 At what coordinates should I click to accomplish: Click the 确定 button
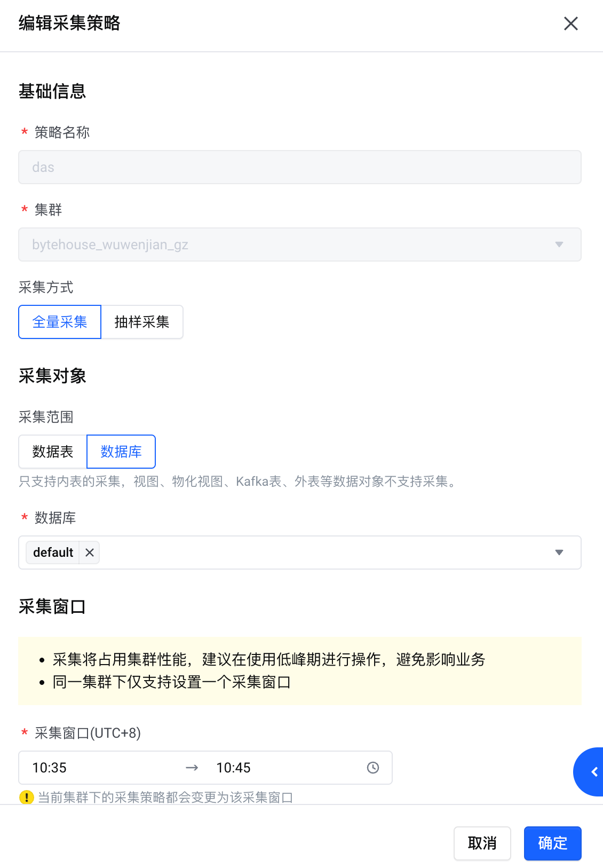(552, 843)
